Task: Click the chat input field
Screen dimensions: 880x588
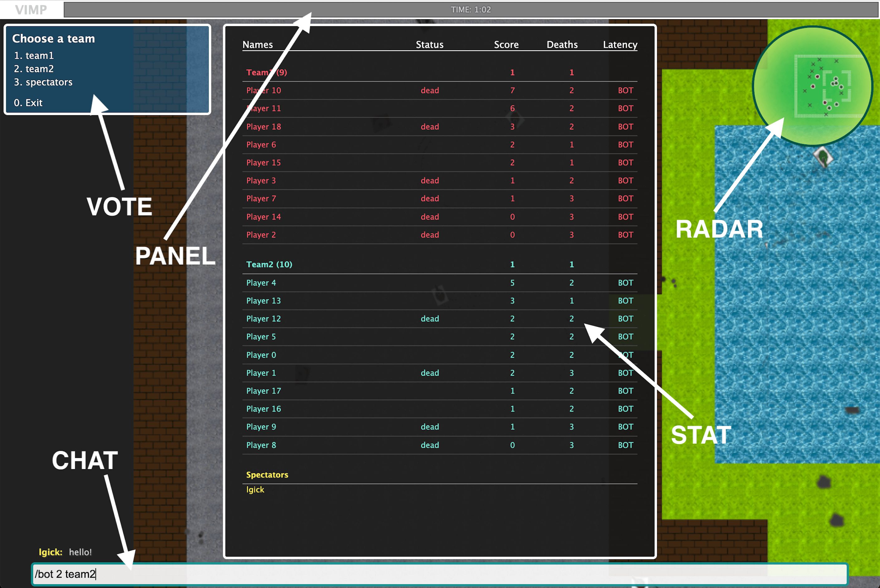Action: (440, 574)
